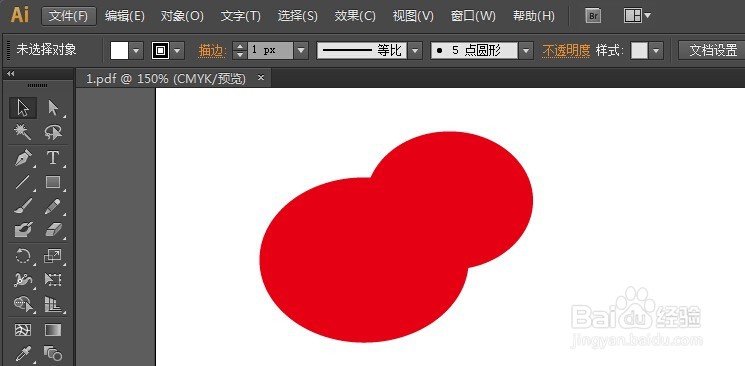
Task: Select the Warp tool
Action: 23,279
